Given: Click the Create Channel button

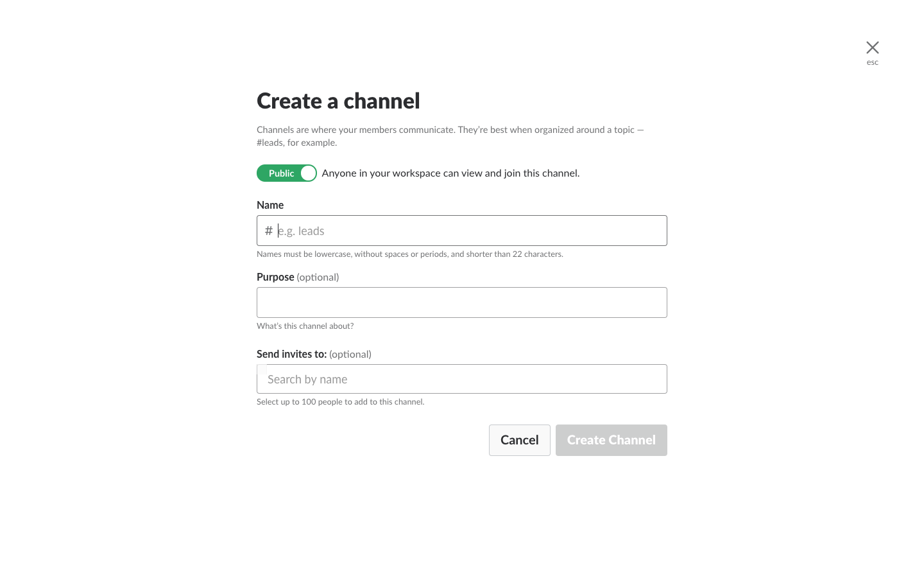Looking at the screenshot, I should click(x=611, y=441).
